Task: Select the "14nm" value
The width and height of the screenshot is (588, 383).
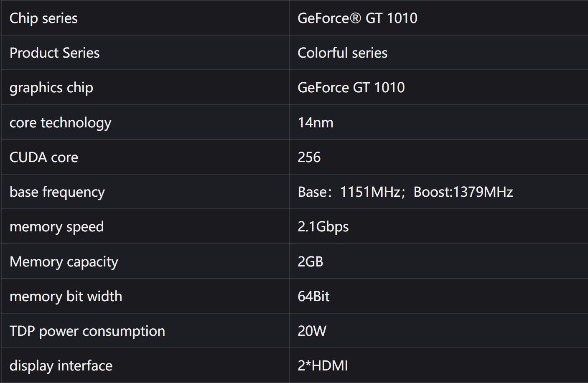Action: click(315, 123)
